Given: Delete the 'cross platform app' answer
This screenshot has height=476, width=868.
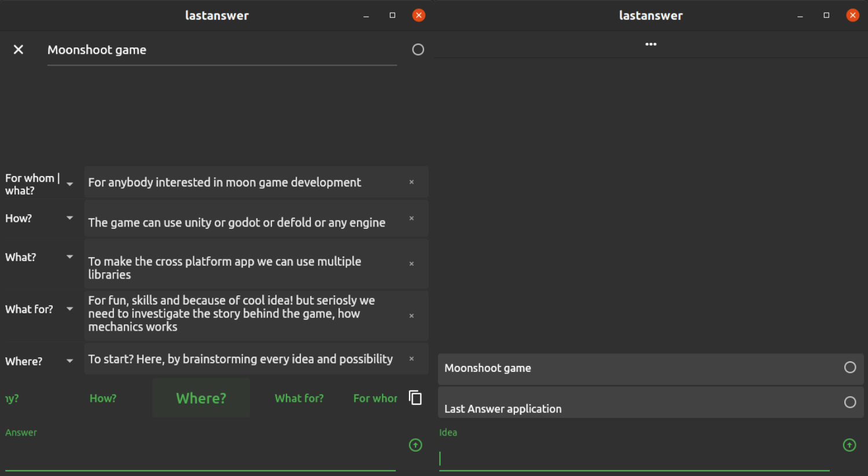Looking at the screenshot, I should [x=411, y=264].
